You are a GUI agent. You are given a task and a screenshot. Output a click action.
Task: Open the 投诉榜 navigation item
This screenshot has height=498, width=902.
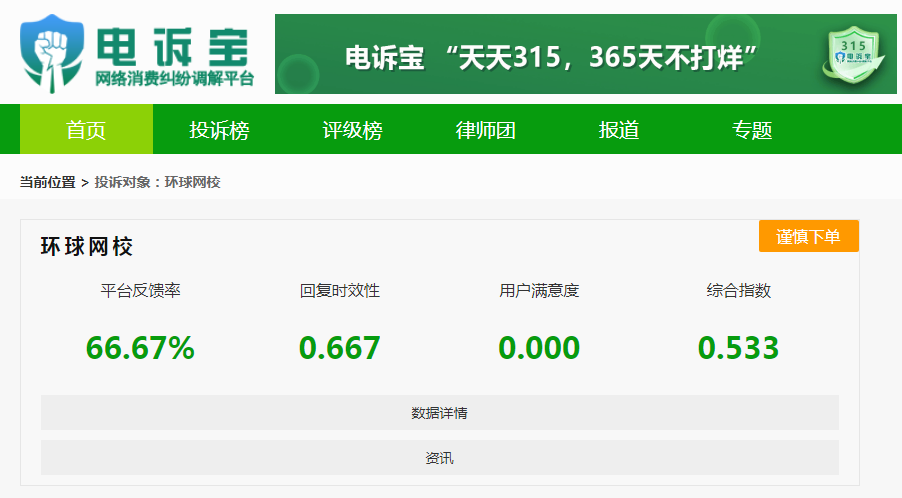219,130
